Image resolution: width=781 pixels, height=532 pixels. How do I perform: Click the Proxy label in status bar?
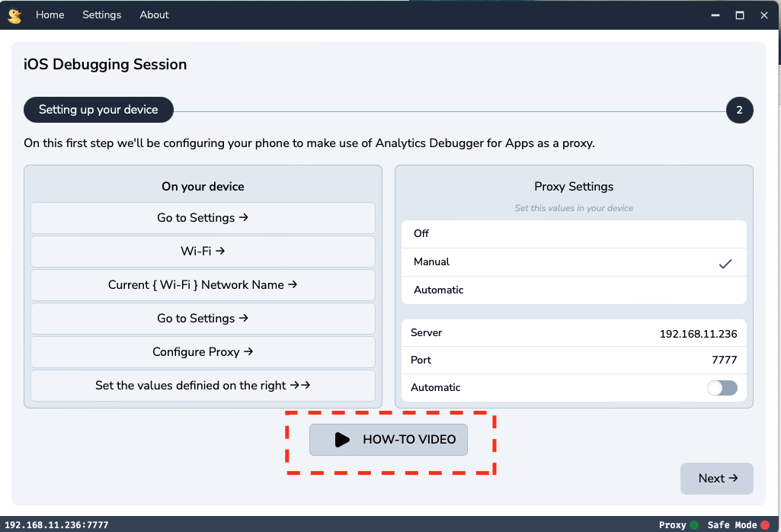[x=672, y=524]
